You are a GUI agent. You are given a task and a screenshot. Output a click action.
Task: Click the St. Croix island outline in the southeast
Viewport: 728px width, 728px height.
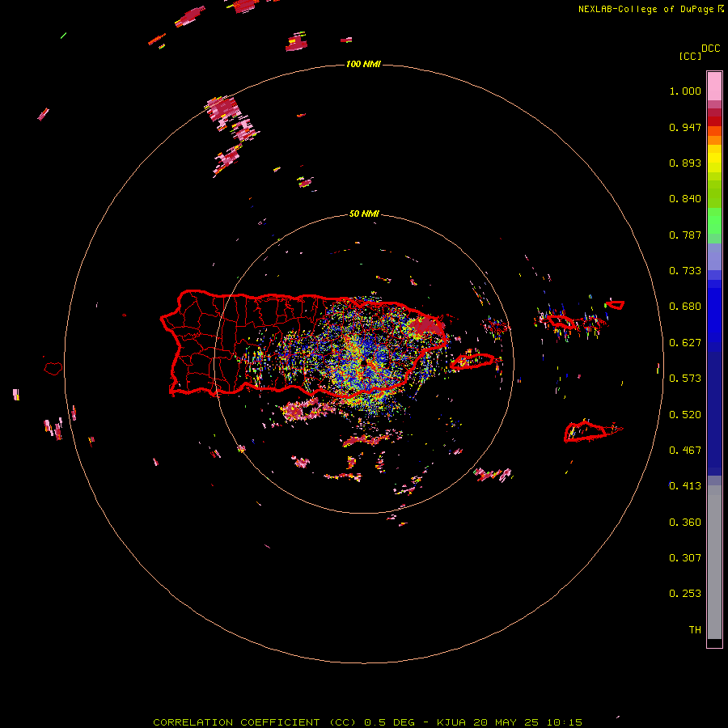click(x=586, y=431)
